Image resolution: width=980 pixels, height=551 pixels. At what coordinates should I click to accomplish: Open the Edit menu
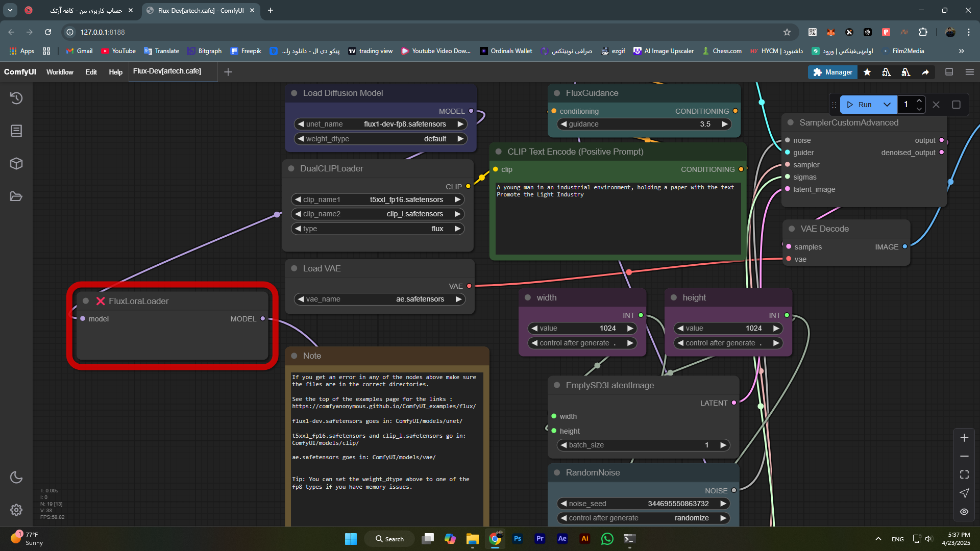(91, 72)
